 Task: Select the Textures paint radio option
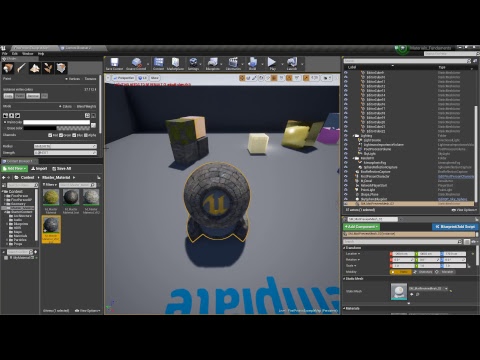click(x=90, y=79)
